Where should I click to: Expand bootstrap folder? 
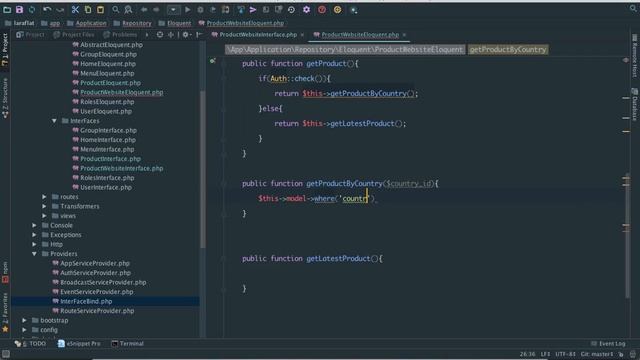24,320
